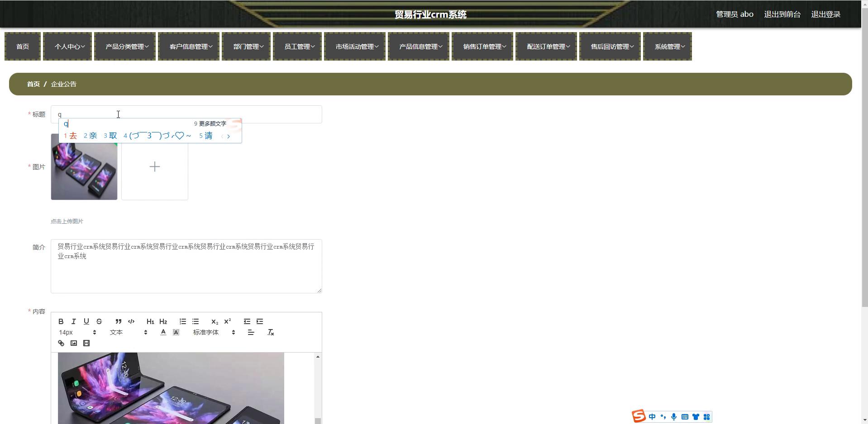Click the insert image icon in editor

74,343
